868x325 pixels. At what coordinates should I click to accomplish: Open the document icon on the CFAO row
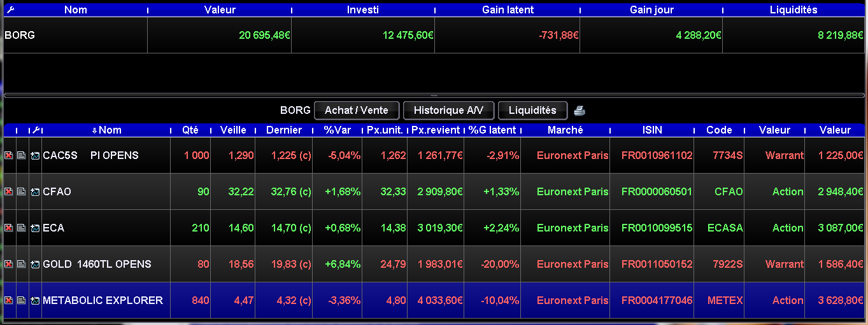[x=22, y=192]
